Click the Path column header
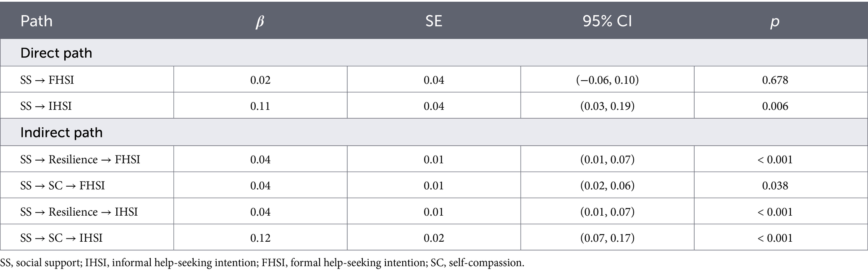Viewport: 868px width, 272px height. [x=37, y=21]
